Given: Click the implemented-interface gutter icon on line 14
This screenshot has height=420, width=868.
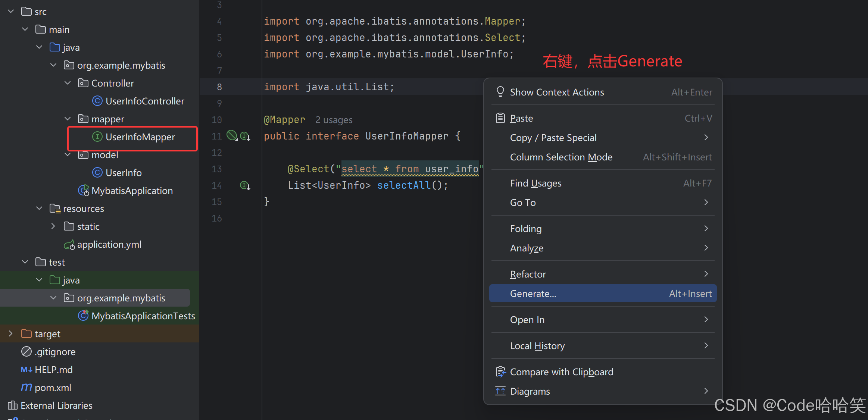Looking at the screenshot, I should pos(245,185).
